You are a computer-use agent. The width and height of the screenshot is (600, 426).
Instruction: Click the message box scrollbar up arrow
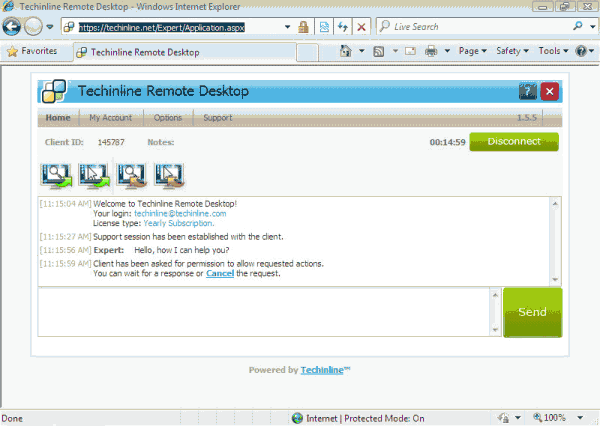(495, 295)
